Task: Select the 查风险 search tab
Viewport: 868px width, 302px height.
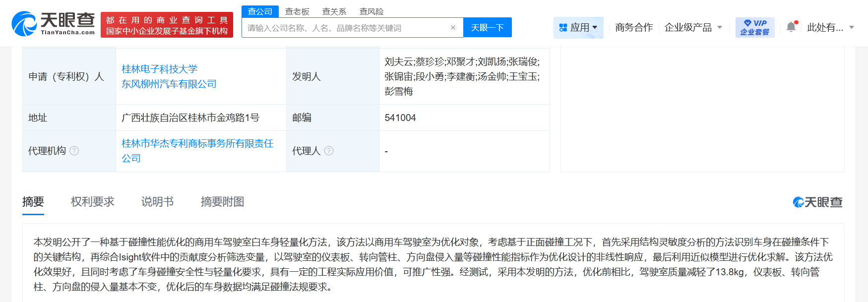Action: [x=372, y=11]
